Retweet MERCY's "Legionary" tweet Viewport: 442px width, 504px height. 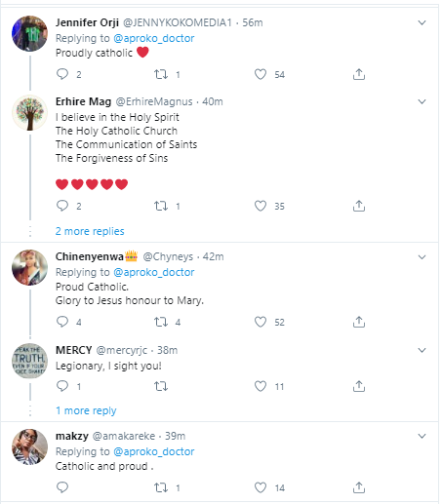[161, 386]
